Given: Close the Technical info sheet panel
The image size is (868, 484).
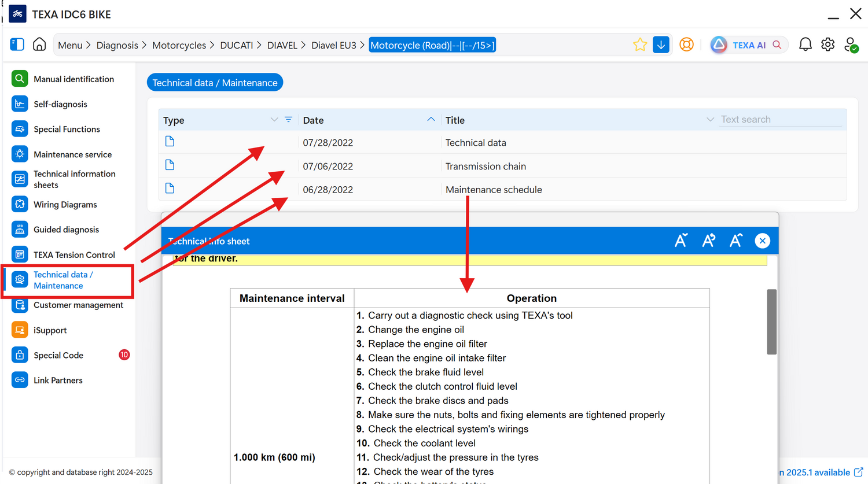Looking at the screenshot, I should (x=763, y=241).
